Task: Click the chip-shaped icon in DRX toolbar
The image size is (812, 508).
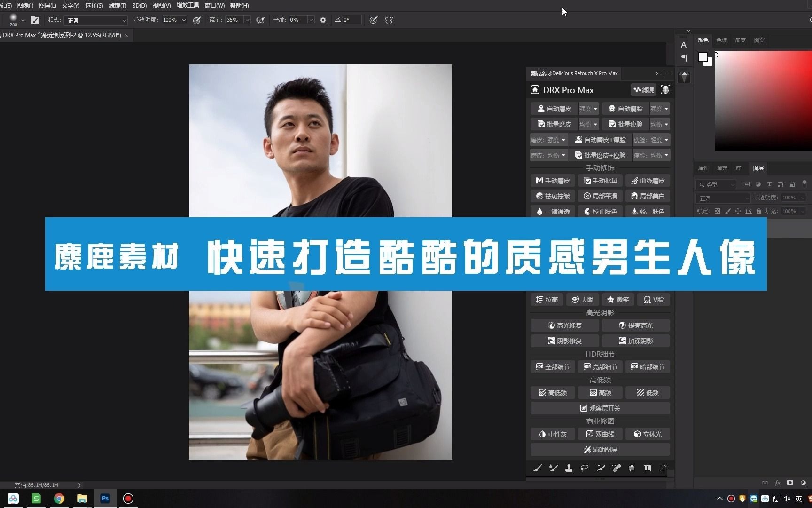Action: (x=632, y=468)
